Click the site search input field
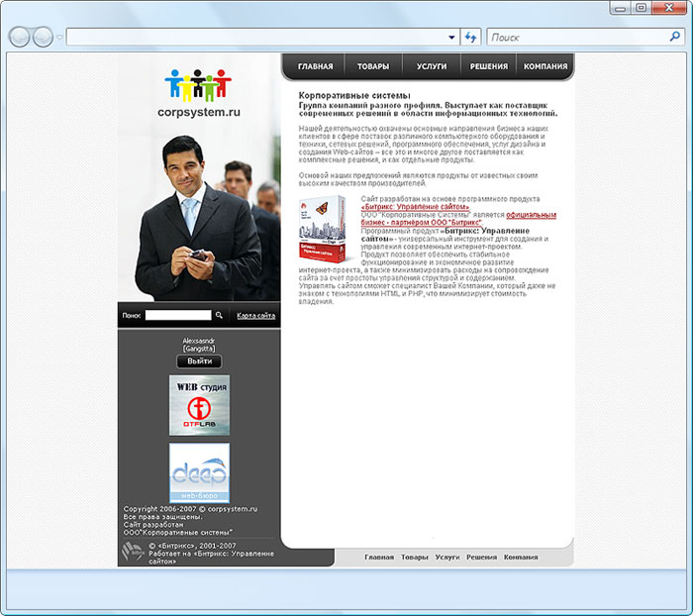Image resolution: width=693 pixels, height=616 pixels. (178, 315)
